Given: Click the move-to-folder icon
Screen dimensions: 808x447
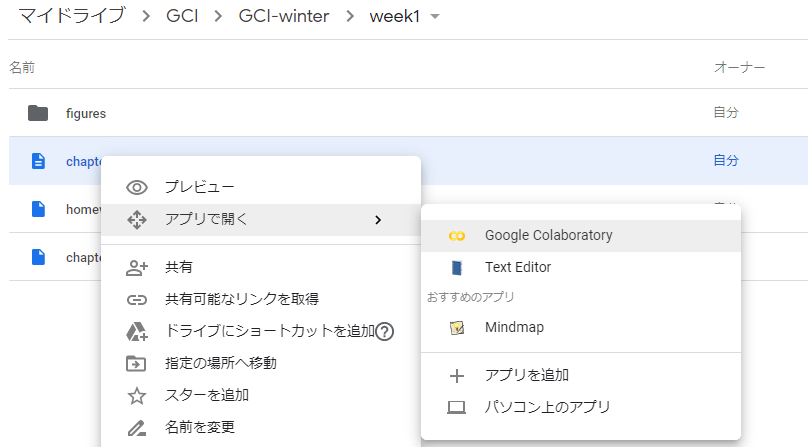Looking at the screenshot, I should pos(136,363).
